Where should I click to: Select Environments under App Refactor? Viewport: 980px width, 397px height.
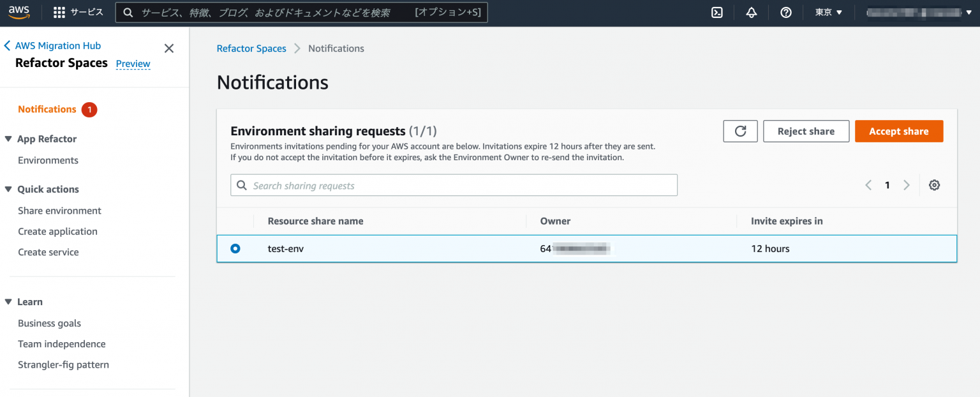coord(48,160)
